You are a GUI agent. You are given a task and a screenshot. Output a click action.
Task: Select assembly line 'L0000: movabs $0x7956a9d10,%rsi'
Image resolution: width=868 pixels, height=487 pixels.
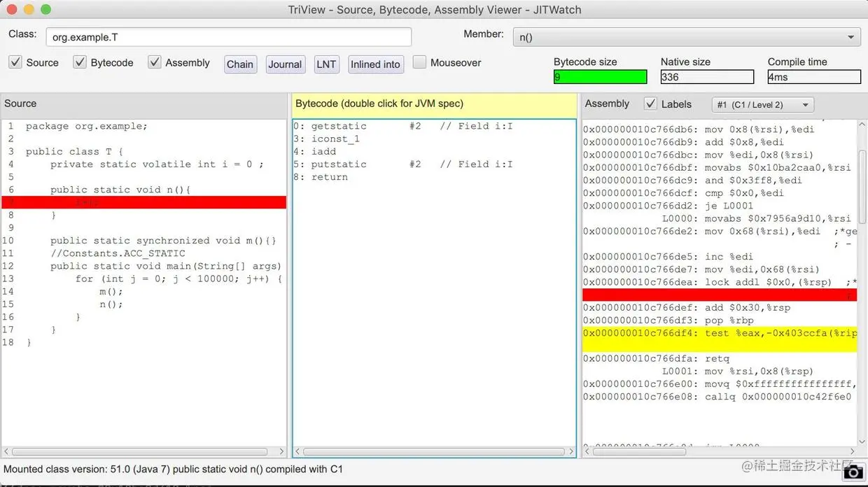click(757, 218)
